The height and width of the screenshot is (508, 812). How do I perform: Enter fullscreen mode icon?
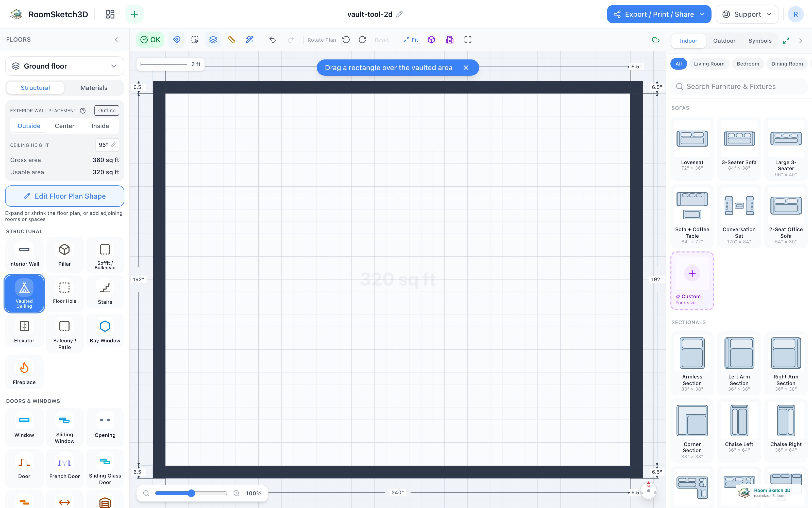[x=468, y=40]
